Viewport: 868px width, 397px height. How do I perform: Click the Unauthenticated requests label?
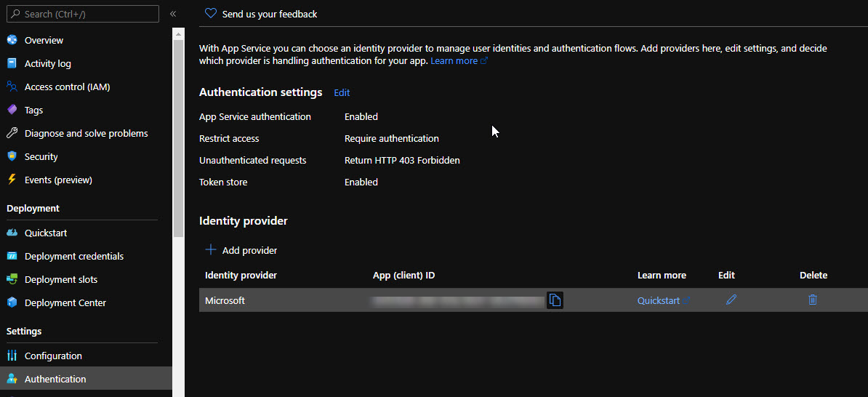click(252, 161)
